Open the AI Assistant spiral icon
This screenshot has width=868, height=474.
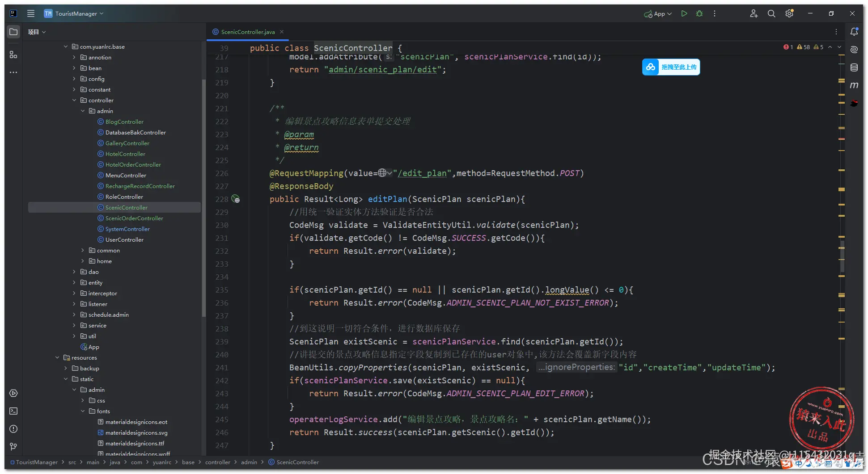point(854,50)
